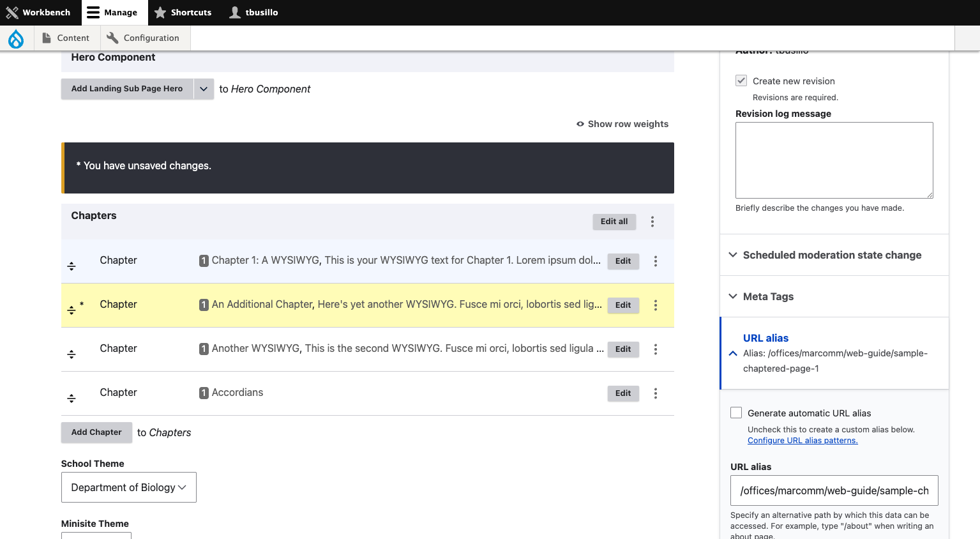The height and width of the screenshot is (539, 980).
Task: Click drag handle for Another WYSIWYG row
Action: 72,354
